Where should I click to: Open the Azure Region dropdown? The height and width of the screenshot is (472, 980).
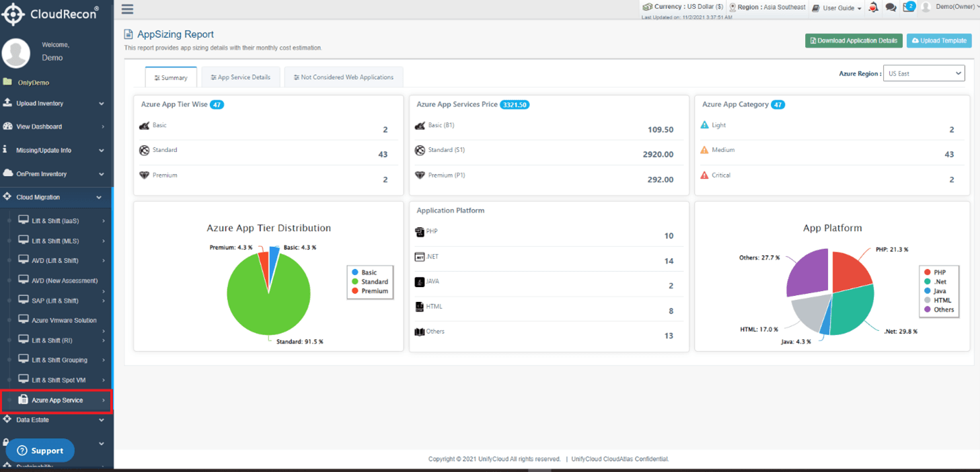(x=924, y=73)
